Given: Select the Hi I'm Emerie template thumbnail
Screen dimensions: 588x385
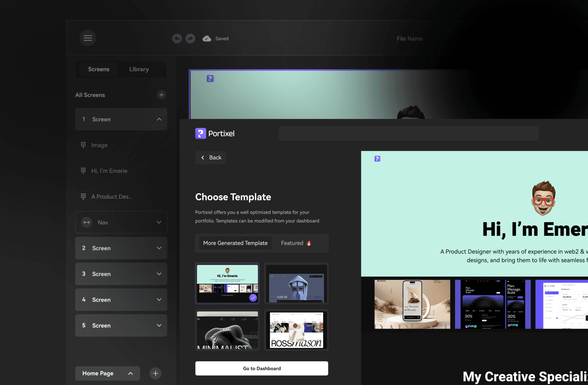Looking at the screenshot, I should click(227, 283).
